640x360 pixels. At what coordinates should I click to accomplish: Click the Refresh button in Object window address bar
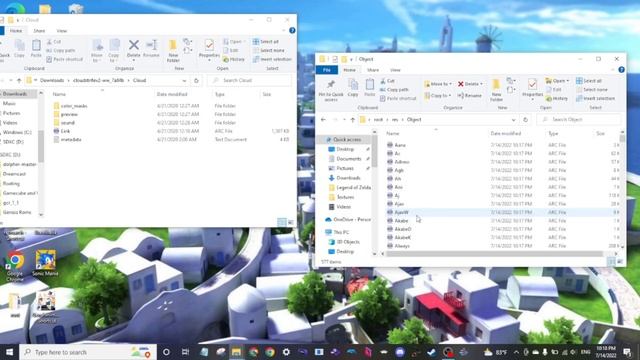[x=526, y=120]
